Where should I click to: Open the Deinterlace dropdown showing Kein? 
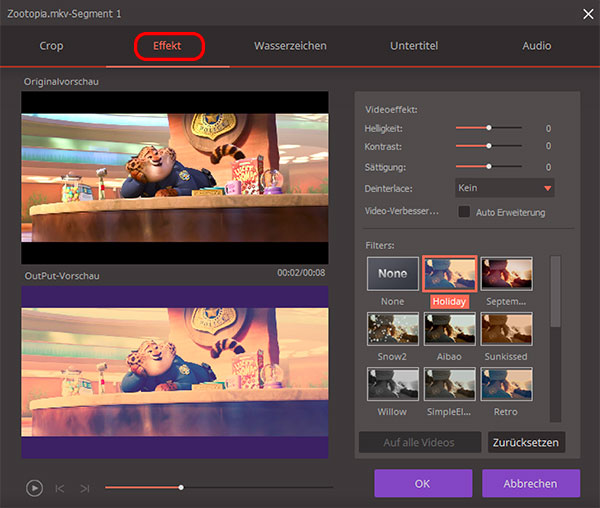(x=505, y=188)
